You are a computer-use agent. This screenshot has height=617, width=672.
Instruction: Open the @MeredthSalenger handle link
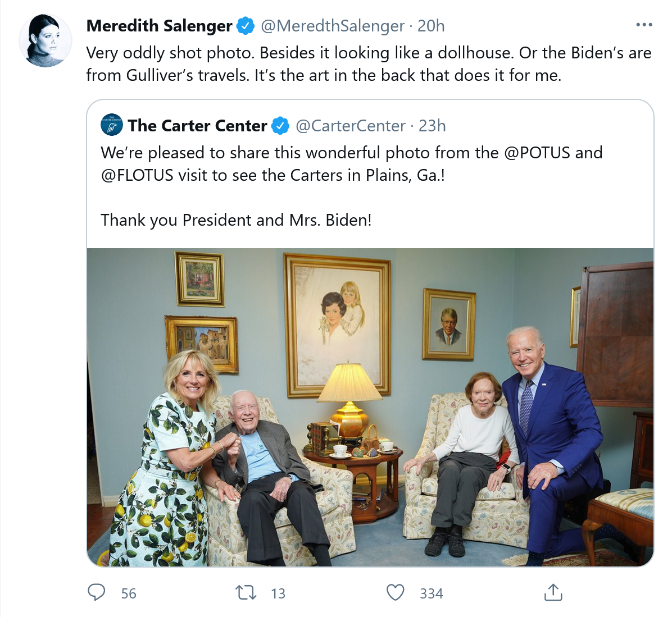pos(333,26)
